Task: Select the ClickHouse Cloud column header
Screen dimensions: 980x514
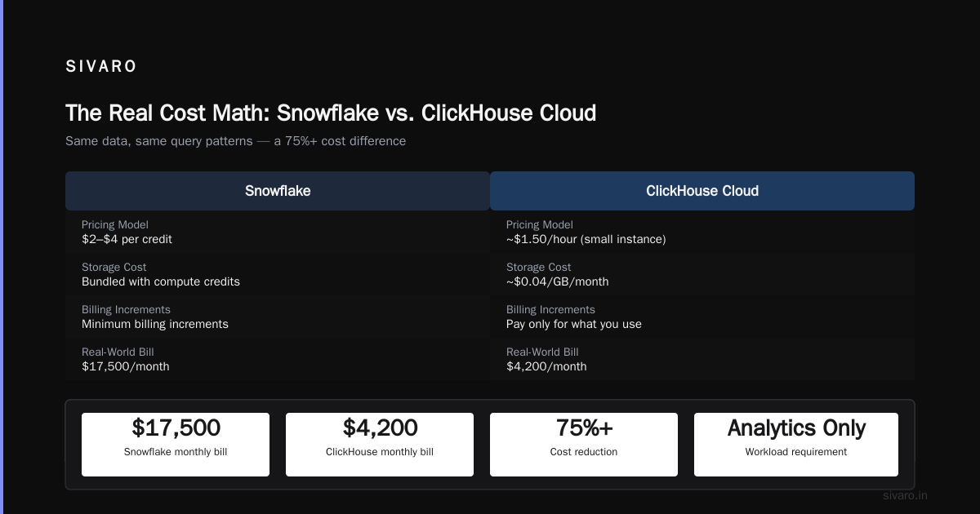Action: [702, 191]
